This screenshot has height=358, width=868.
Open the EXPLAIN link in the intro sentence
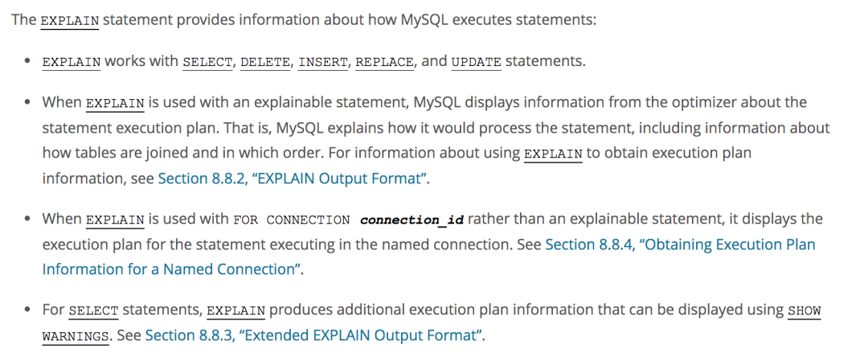point(70,22)
